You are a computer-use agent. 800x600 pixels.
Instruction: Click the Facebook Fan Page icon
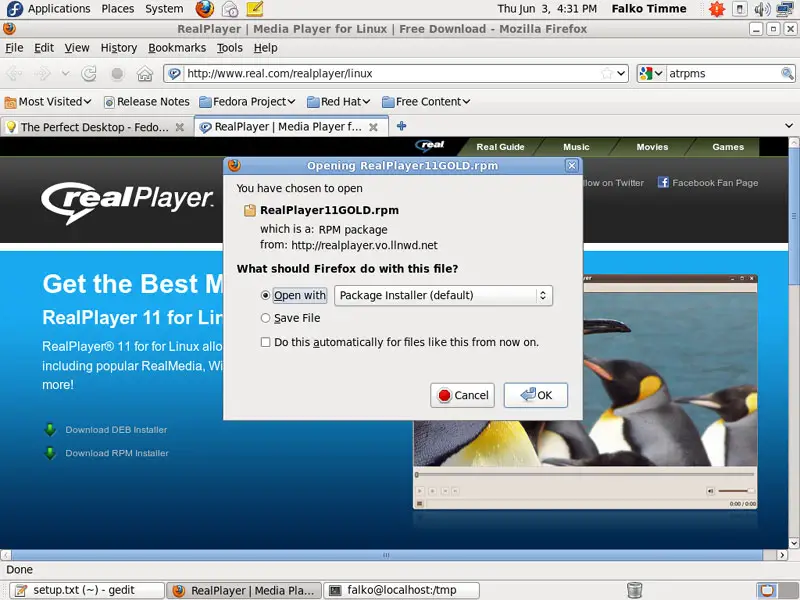(x=663, y=182)
